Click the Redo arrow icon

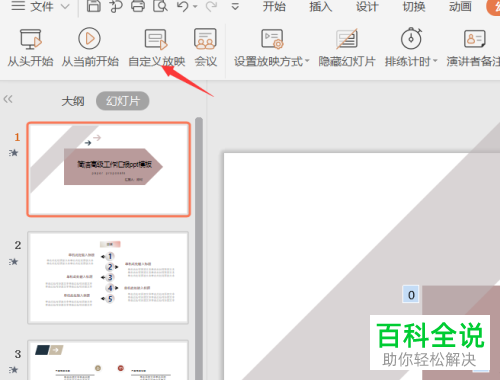211,6
